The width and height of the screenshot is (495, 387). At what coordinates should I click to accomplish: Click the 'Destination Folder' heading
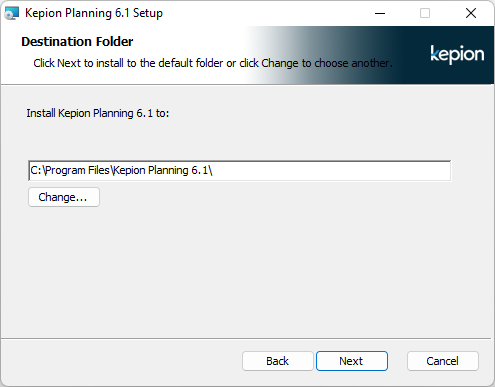(x=77, y=42)
